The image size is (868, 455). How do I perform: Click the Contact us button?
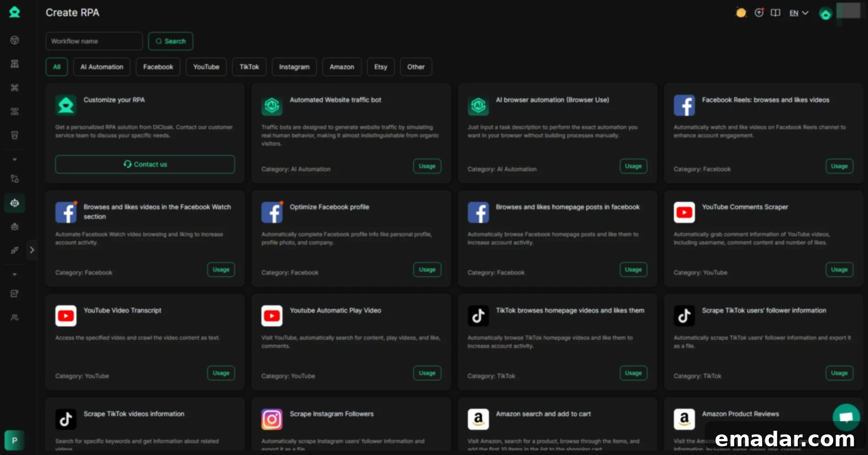145,164
